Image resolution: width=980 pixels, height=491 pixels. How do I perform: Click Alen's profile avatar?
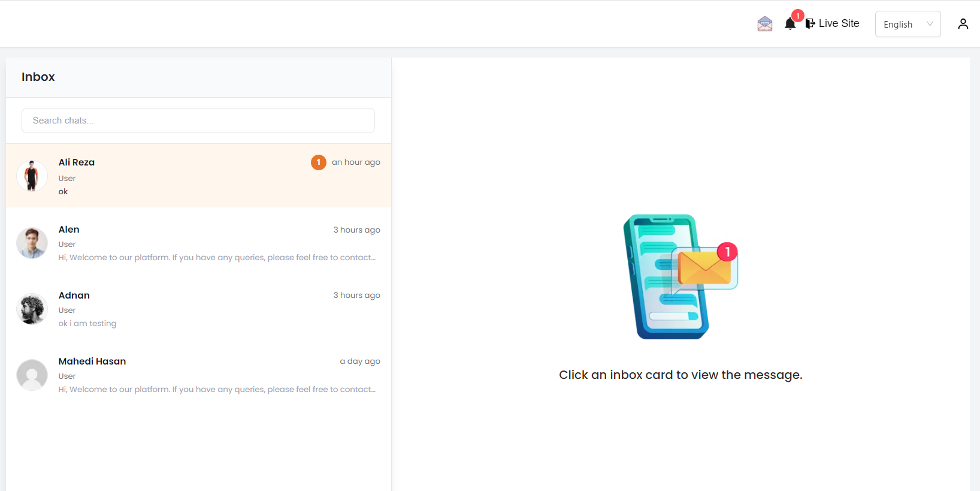pyautogui.click(x=32, y=243)
